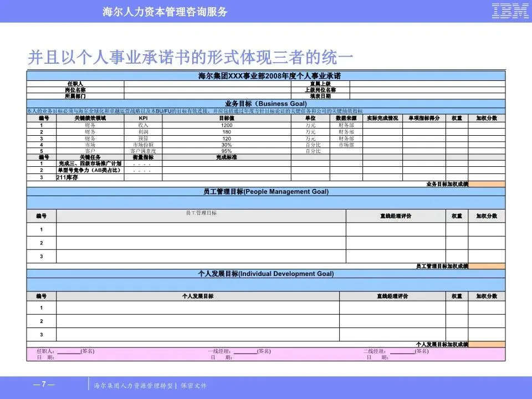Image resolution: width=532 pixels, height=399 pixels.
Task: Click the 关键任务 header
Action: (x=90, y=157)
